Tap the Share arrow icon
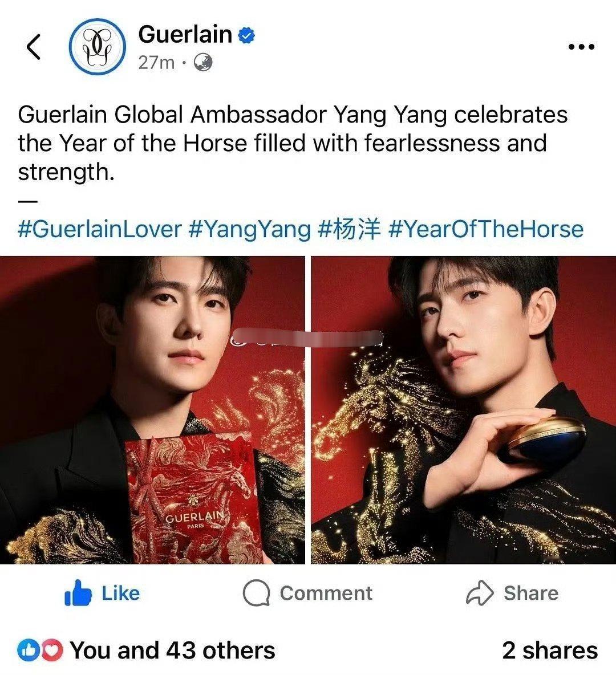This screenshot has height=675, width=616. (x=480, y=593)
